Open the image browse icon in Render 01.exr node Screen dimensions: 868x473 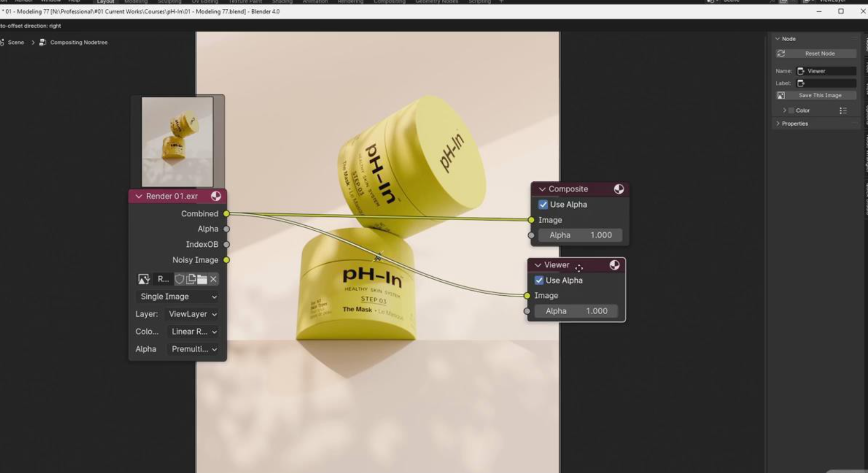(144, 279)
